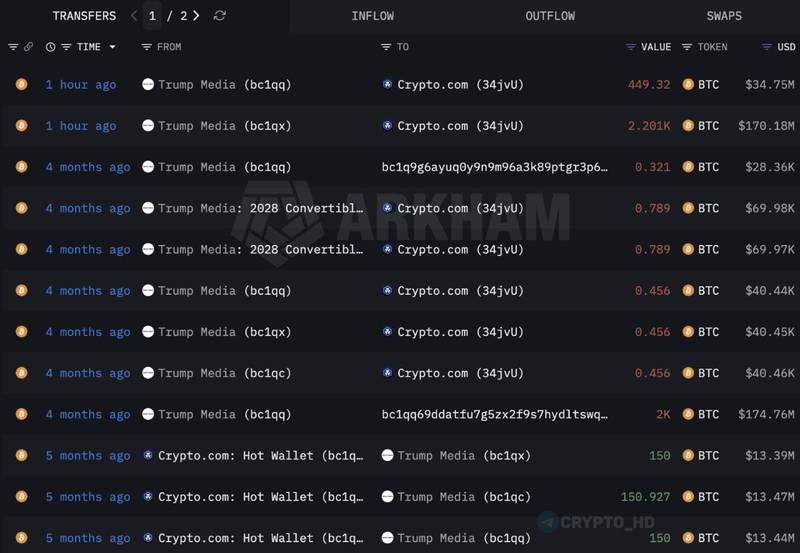Viewport: 800px width, 553px height.
Task: Go to previous transfers page arrow
Action: coord(134,16)
